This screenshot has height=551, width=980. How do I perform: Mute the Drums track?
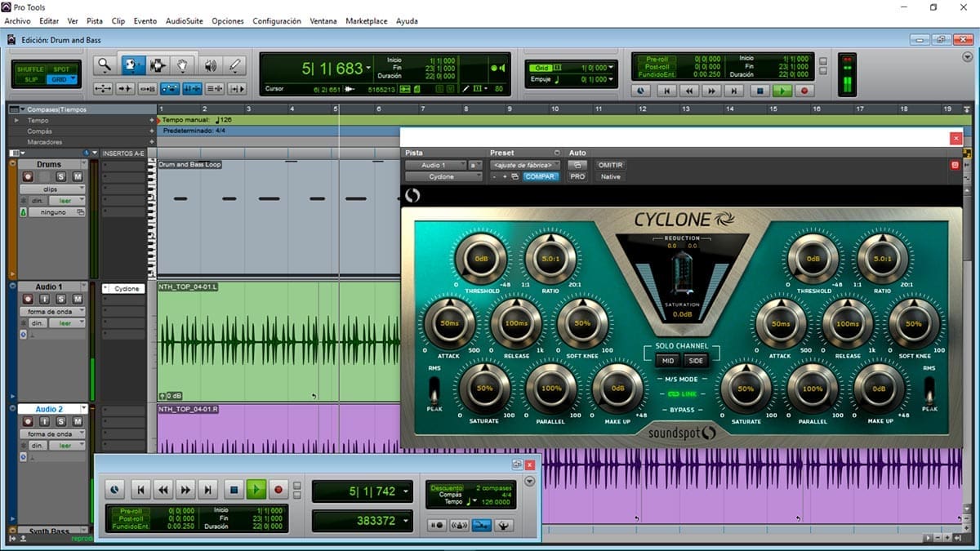coord(77,177)
